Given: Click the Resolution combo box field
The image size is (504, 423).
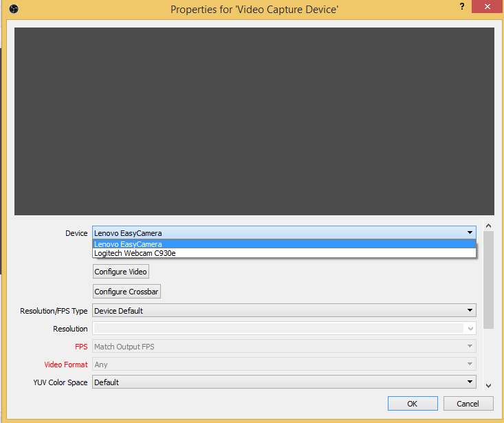Looking at the screenshot, I should [278, 329].
